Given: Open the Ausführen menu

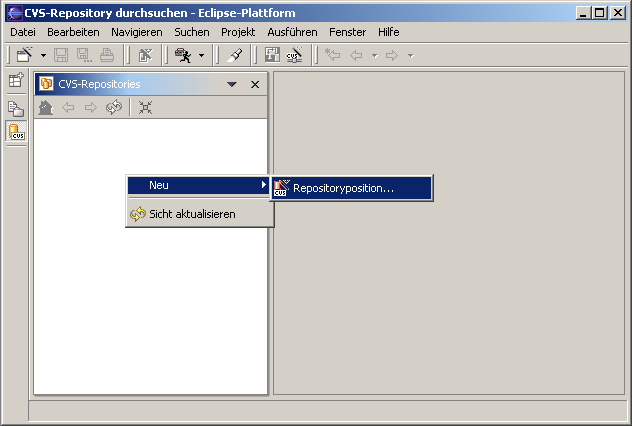Looking at the screenshot, I should [x=293, y=32].
